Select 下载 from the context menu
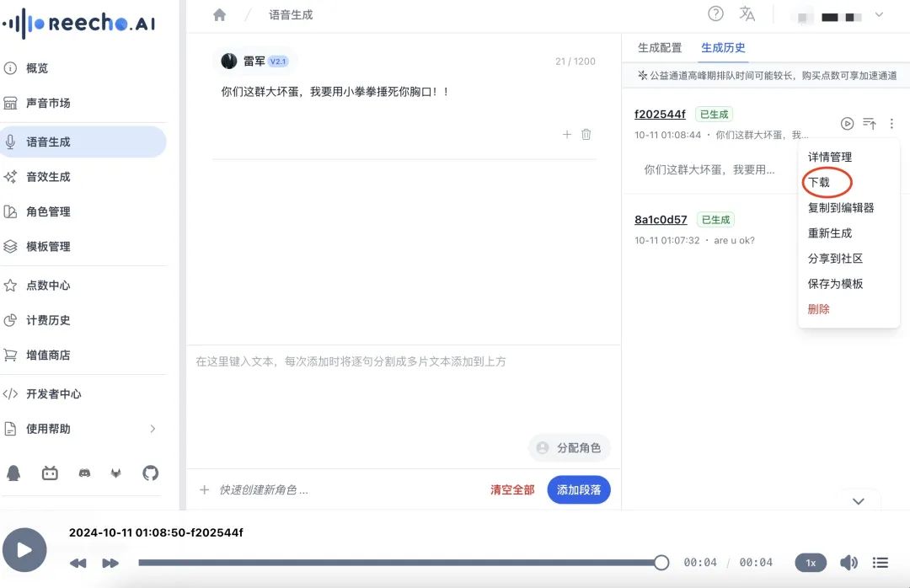910x588 pixels. point(819,182)
